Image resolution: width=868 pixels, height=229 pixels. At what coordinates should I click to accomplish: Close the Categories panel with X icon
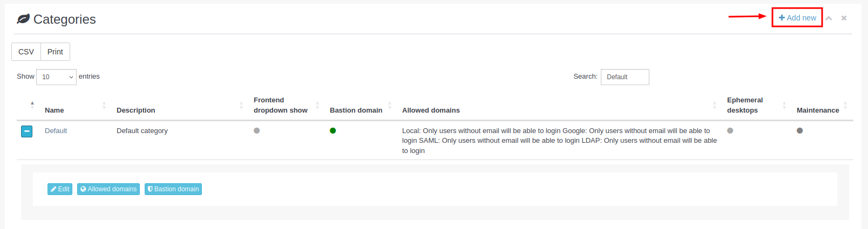click(x=844, y=18)
